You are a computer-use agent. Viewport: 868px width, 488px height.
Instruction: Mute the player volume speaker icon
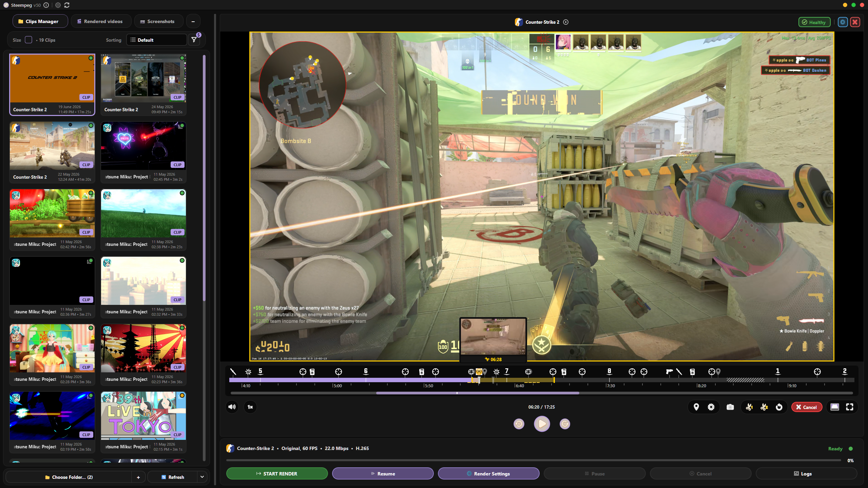232,407
